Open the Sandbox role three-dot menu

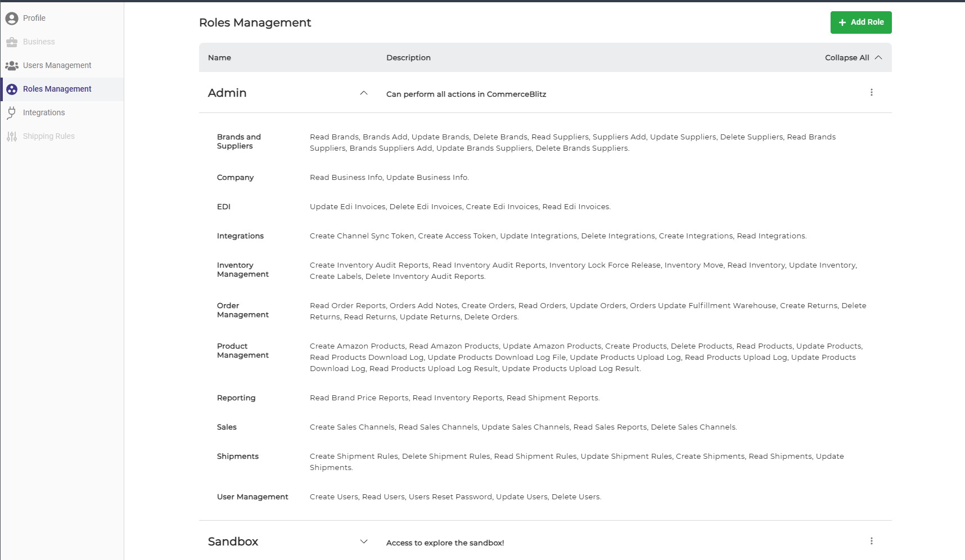(x=872, y=541)
